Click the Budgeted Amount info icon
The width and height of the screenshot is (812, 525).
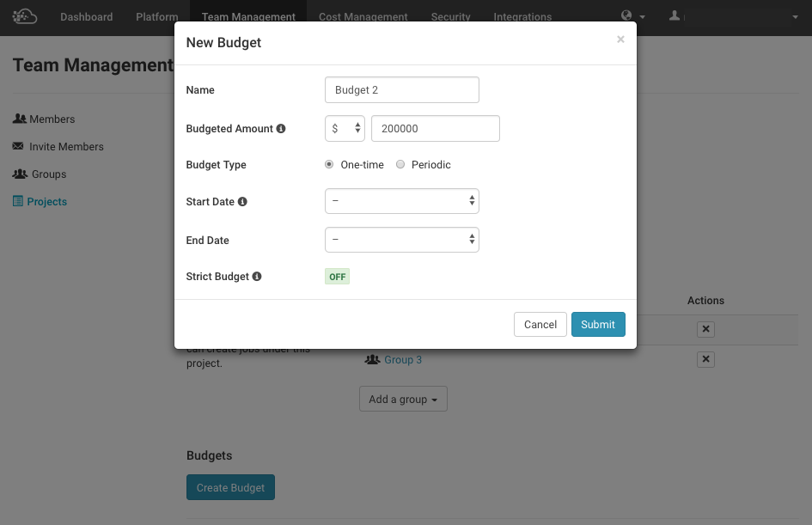point(281,129)
